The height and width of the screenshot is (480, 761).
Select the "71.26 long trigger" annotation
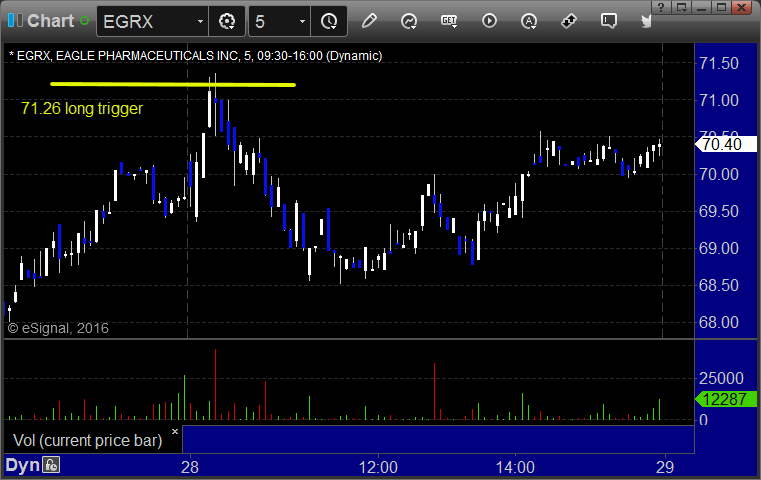[x=82, y=108]
